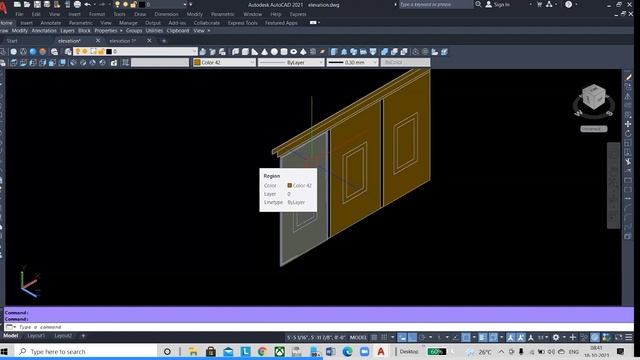
Task: Open the Modify ribbon panel label
Action: 20,31
